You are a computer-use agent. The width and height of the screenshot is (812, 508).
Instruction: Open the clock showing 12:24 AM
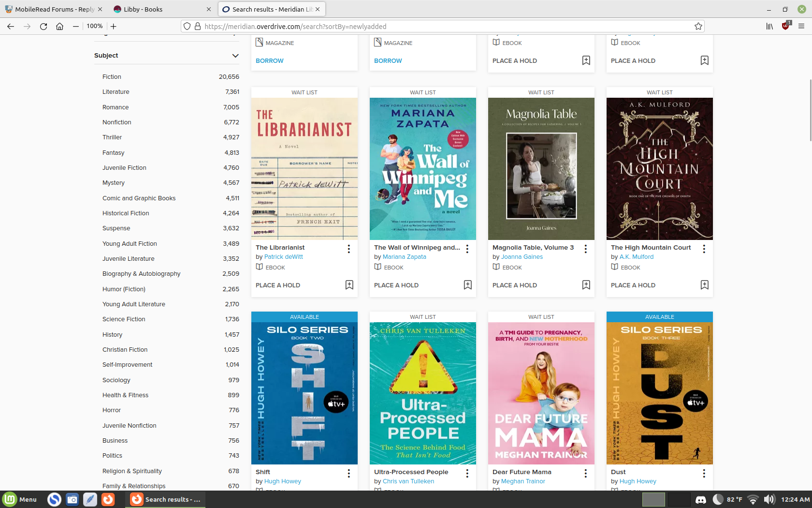795,499
